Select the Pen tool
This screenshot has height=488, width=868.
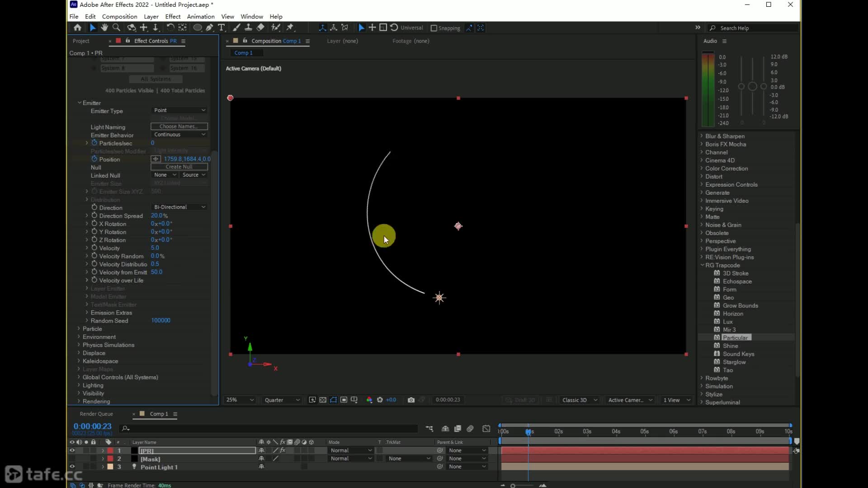pos(210,28)
